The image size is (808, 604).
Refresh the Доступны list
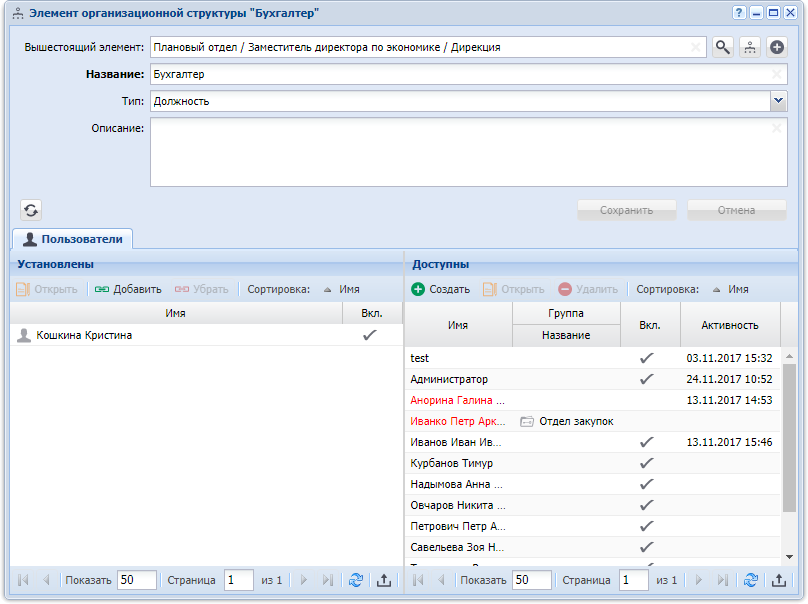click(751, 580)
